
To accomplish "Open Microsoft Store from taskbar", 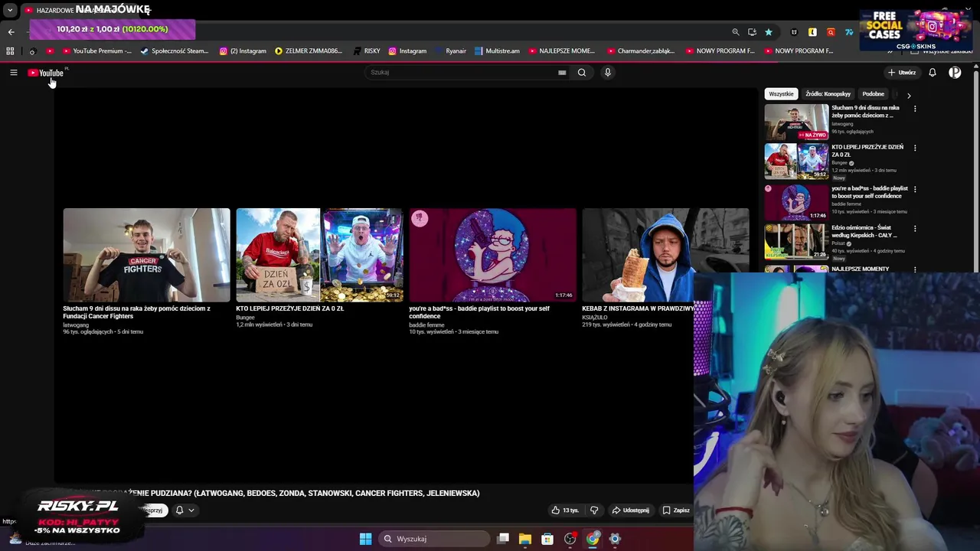I will (547, 539).
